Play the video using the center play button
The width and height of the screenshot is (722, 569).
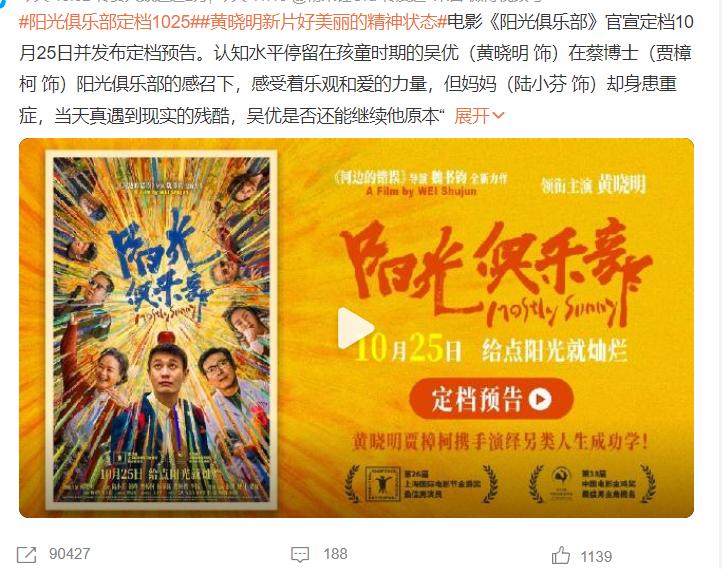(x=355, y=328)
